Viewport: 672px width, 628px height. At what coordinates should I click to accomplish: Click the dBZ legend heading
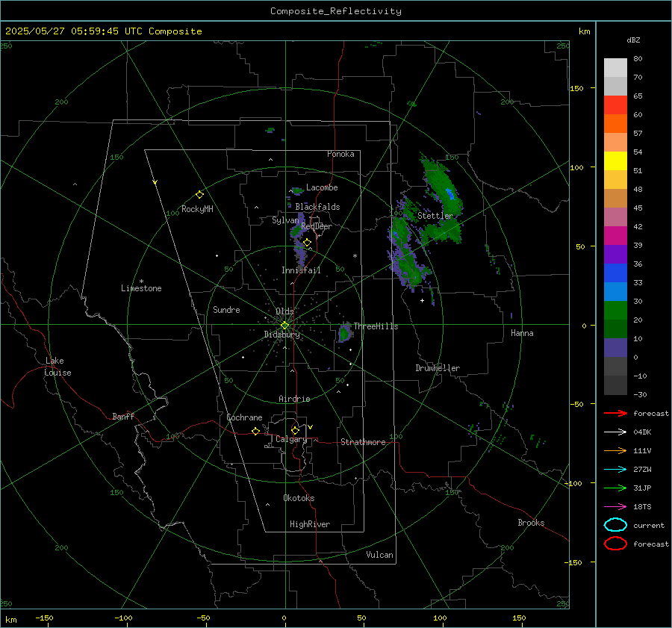click(633, 40)
